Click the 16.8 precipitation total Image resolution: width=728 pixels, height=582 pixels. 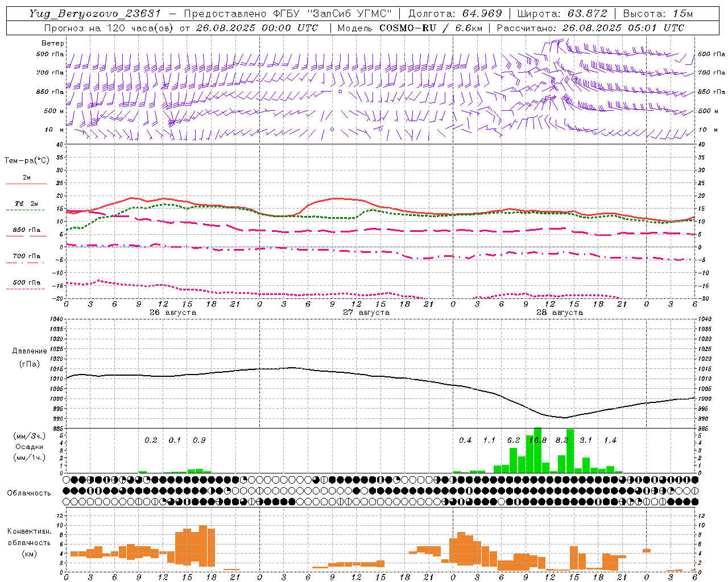(537, 440)
